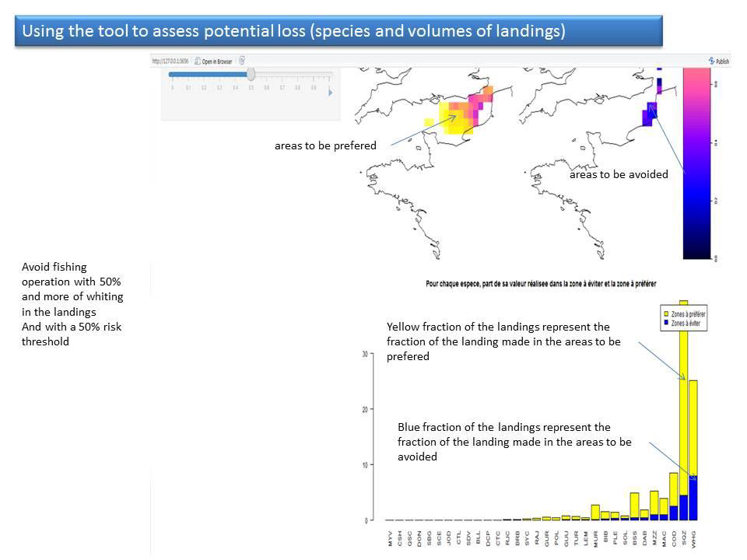Click the SYC species axis label

[527, 538]
